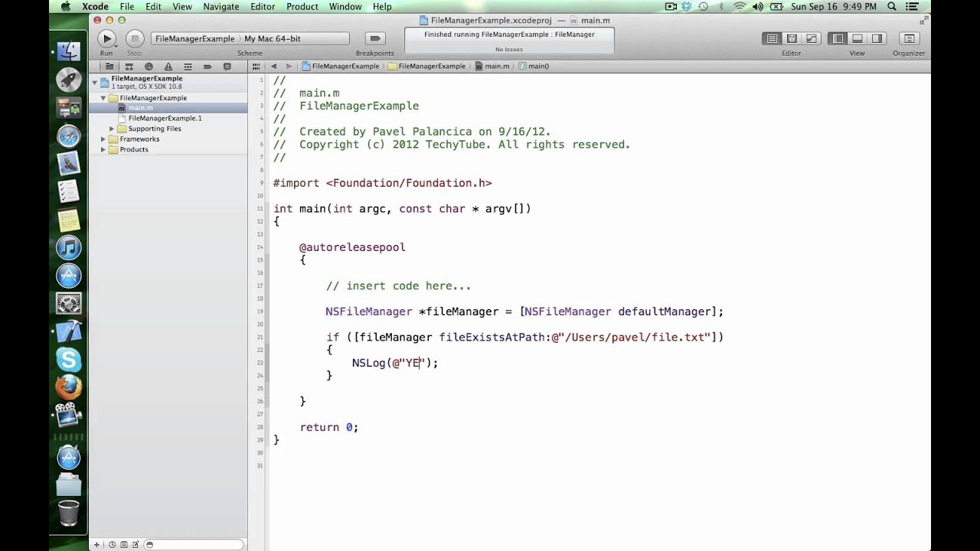980x551 pixels.
Task: Open the Project navigator folder icon
Action: pyautogui.click(x=109, y=67)
